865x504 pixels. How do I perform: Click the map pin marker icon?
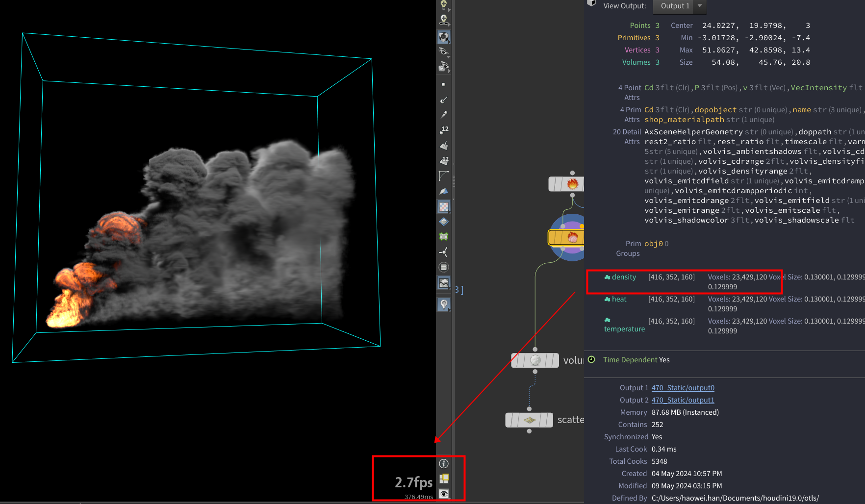444,304
